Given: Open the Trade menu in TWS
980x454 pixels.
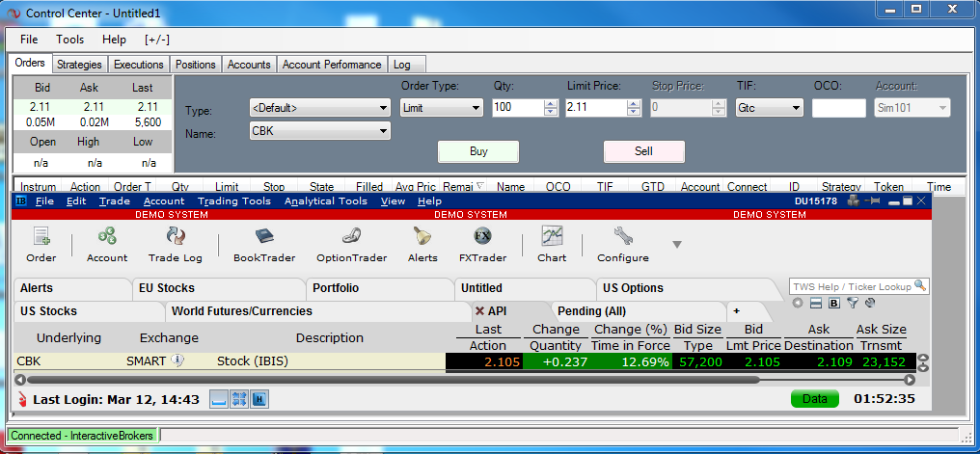Looking at the screenshot, I should point(115,201).
